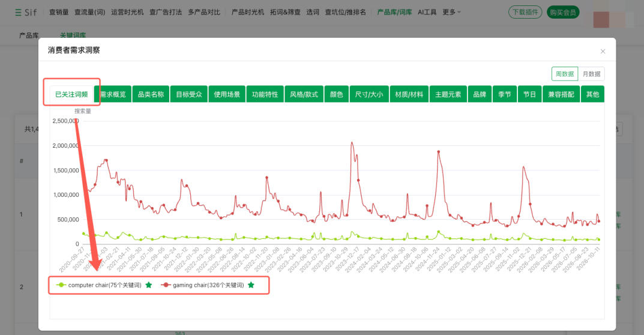Click the 下载插件 button
The width and height of the screenshot is (644, 335).
[525, 13]
